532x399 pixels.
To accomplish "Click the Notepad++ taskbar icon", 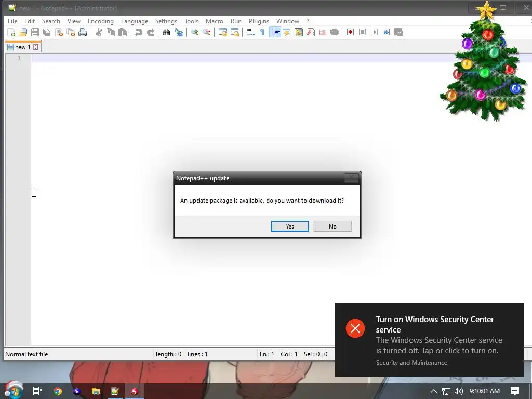I will 115,391.
